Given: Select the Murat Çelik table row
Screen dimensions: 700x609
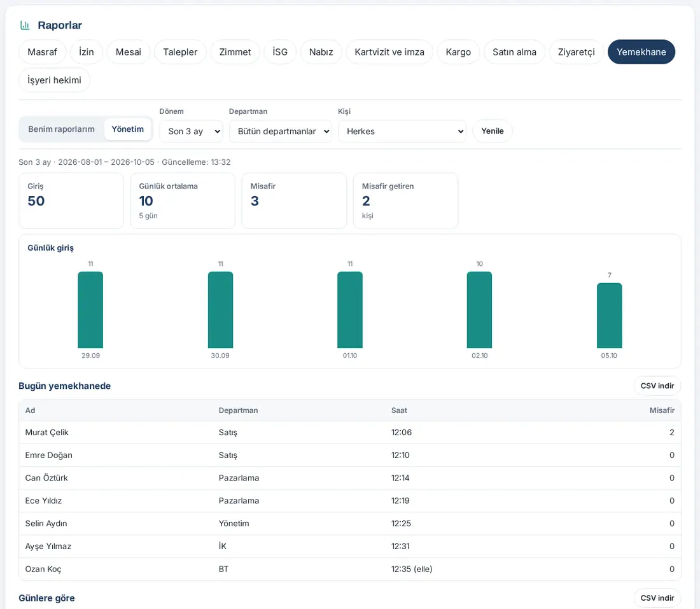Looking at the screenshot, I should click(x=350, y=432).
